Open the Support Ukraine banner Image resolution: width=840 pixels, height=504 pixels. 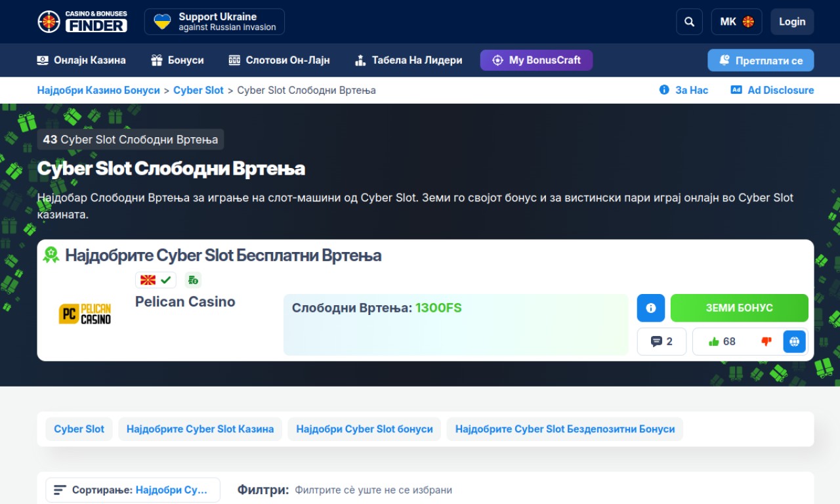pos(215,22)
